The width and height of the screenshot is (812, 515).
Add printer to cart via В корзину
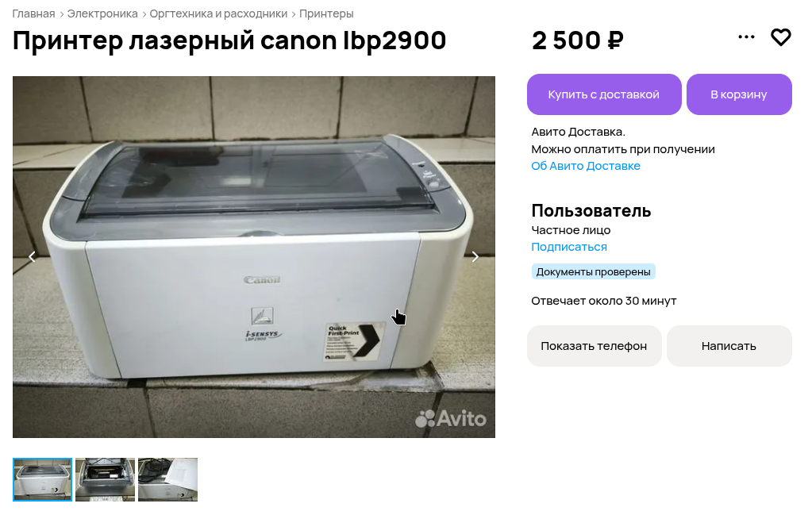tap(739, 94)
